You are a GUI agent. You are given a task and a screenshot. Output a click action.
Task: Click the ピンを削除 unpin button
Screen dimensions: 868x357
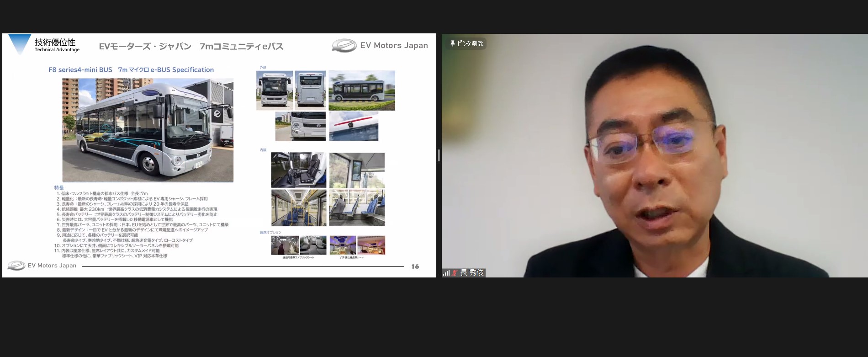click(x=466, y=43)
